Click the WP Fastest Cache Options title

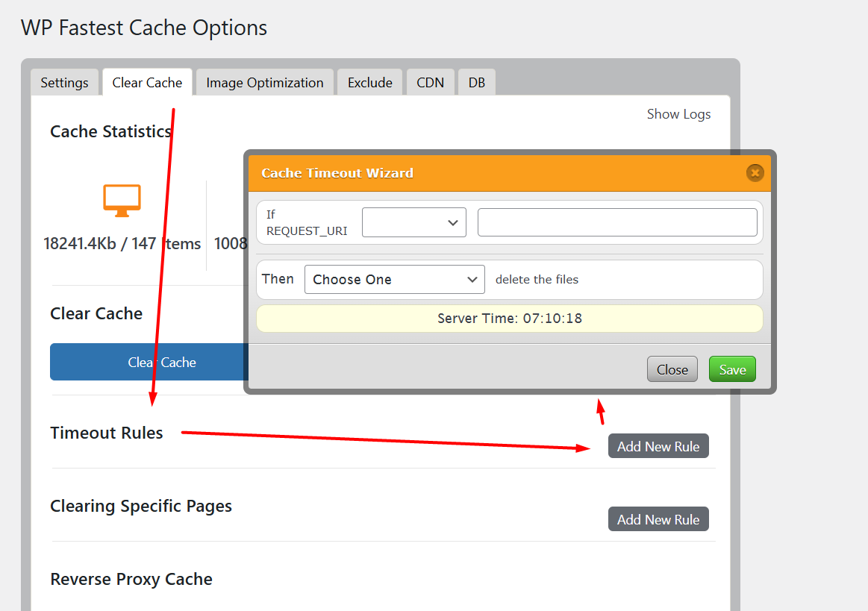144,28
